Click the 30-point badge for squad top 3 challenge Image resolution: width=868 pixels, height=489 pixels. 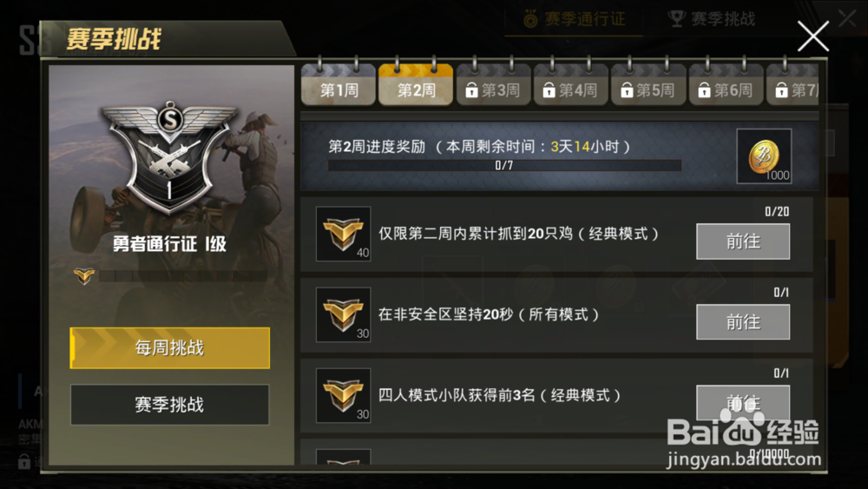pos(343,395)
